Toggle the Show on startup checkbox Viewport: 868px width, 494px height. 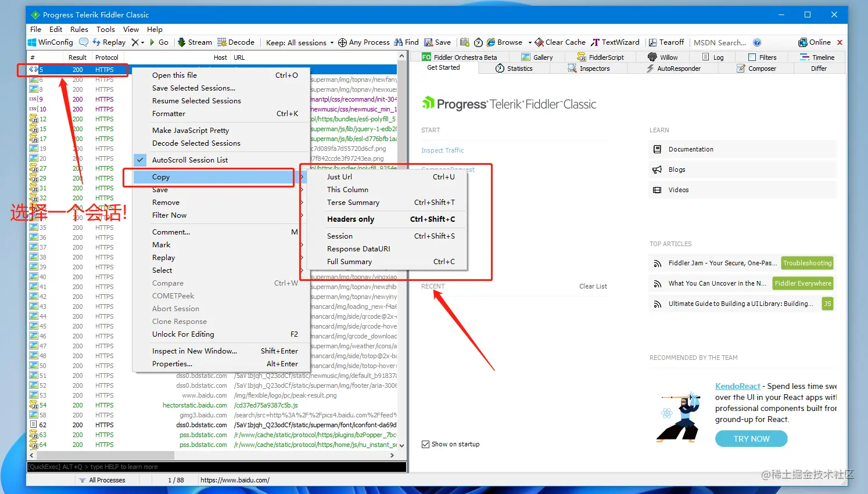(x=425, y=444)
